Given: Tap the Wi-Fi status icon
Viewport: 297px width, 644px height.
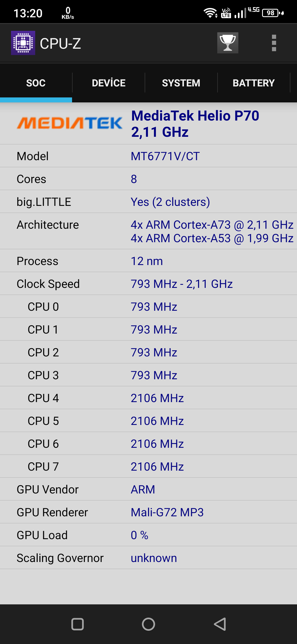Looking at the screenshot, I should point(210,13).
